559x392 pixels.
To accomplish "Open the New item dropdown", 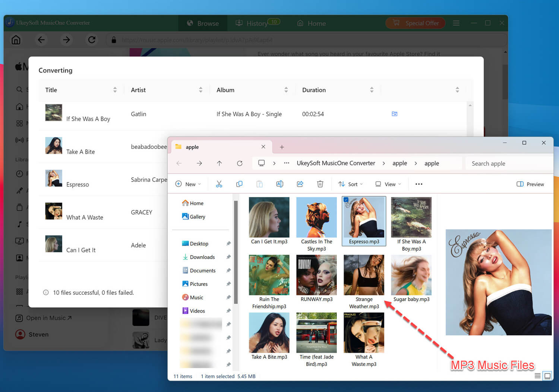I will coord(188,184).
